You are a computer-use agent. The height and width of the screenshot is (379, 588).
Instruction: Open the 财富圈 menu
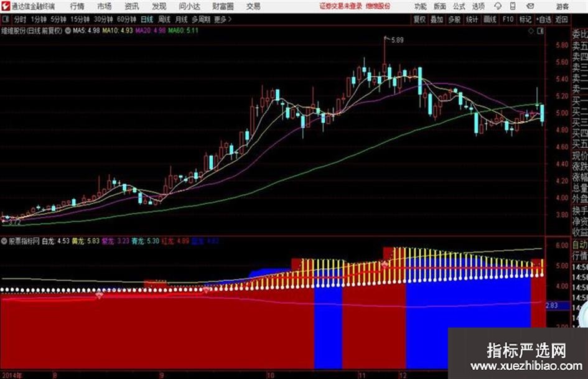click(223, 6)
